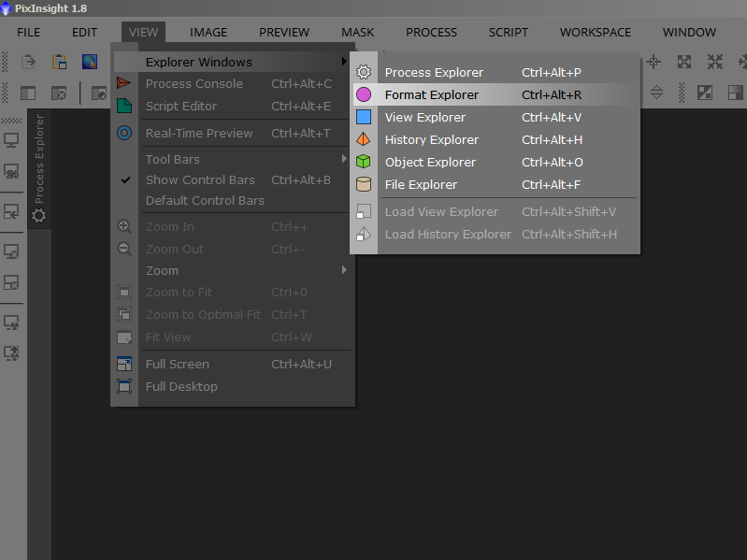Open the SCRIPT menu
Viewport: 747px width, 560px height.
tap(509, 33)
